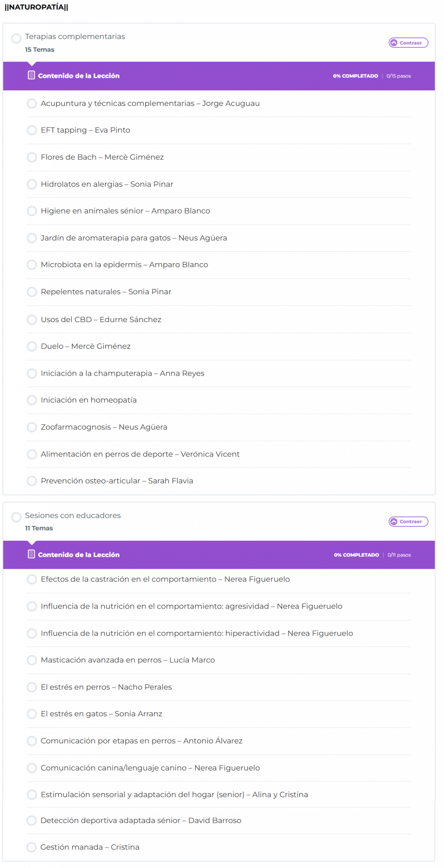The width and height of the screenshot is (444, 868).
Task: Collapse the Terapias complementarias section with Contraer
Action: pos(408,43)
